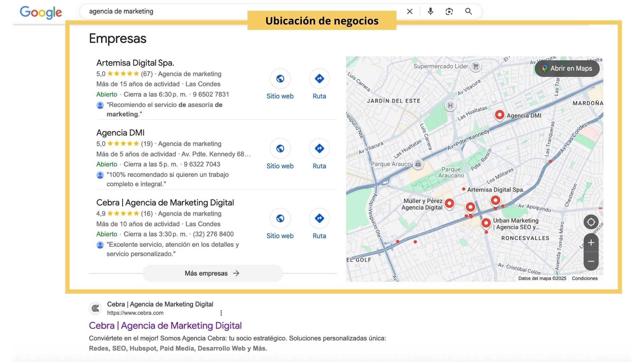This screenshot has height=362, width=644.
Task: Click the https://www.cebra.com URL
Action: pyautogui.click(x=135, y=313)
